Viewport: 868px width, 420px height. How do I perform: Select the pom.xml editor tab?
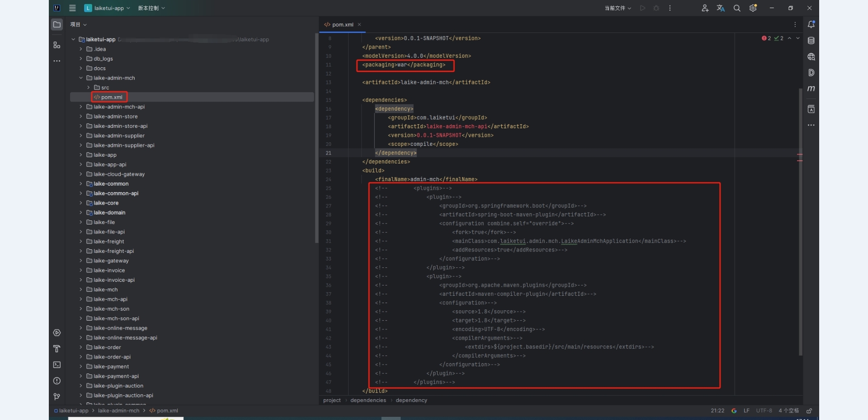(x=342, y=24)
